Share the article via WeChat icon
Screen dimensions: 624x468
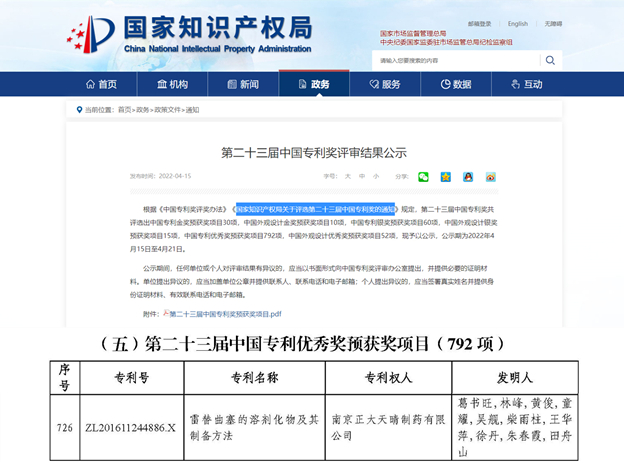[423, 177]
